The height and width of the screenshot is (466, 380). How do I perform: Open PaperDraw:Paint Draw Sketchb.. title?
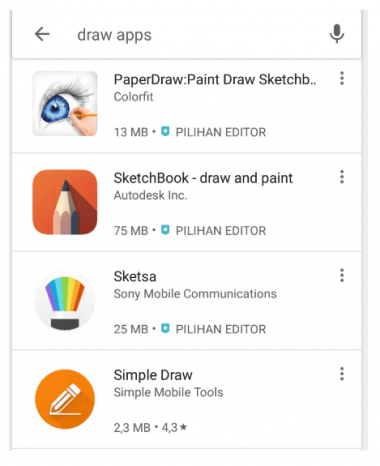click(x=215, y=80)
